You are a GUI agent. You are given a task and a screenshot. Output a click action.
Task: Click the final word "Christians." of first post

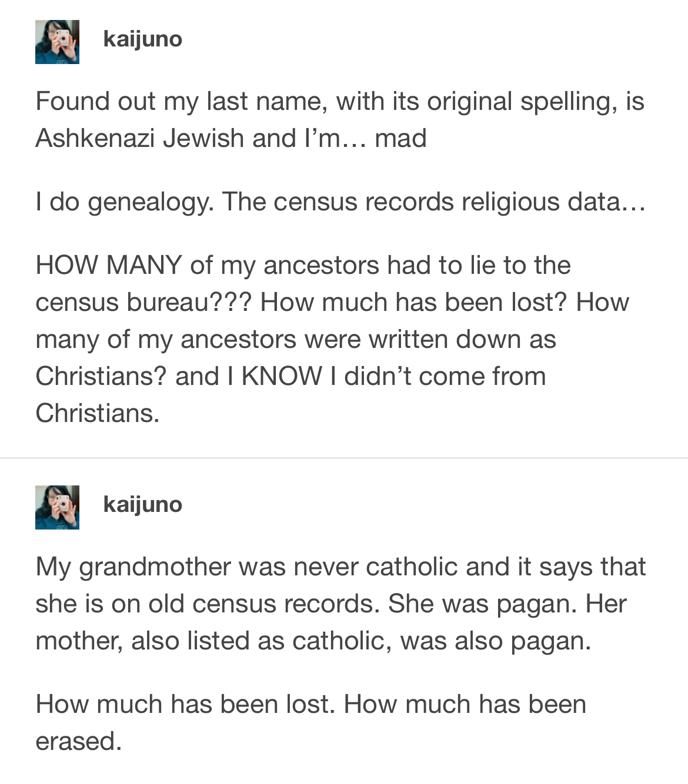pos(98,413)
